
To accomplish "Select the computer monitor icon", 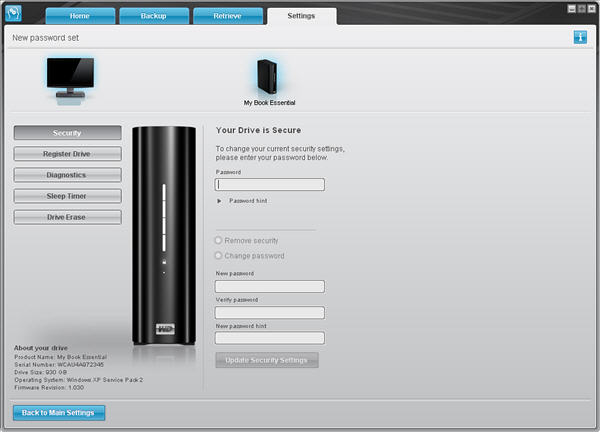I will click(70, 78).
